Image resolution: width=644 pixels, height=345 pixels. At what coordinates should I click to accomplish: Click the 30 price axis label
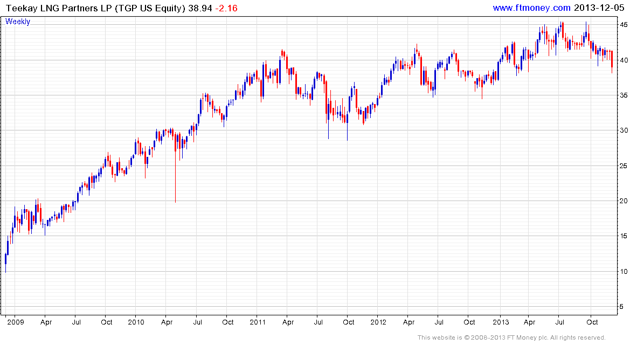[624, 130]
